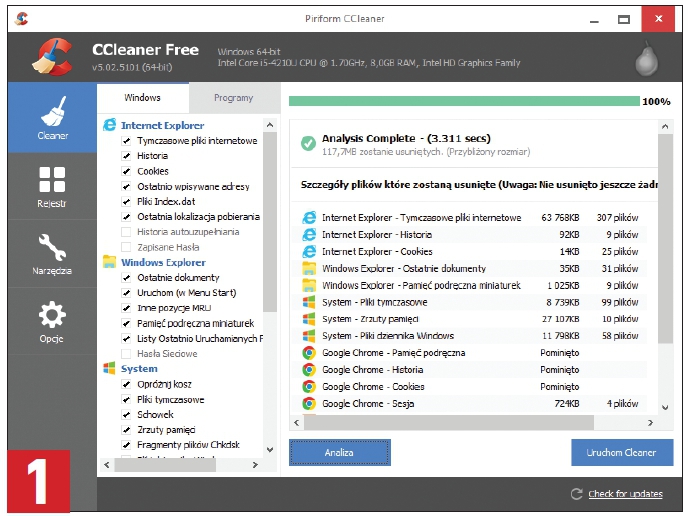This screenshot has width=690, height=516.
Task: Click IE icon beside Internet Explorer - Historia result
Action: point(309,234)
